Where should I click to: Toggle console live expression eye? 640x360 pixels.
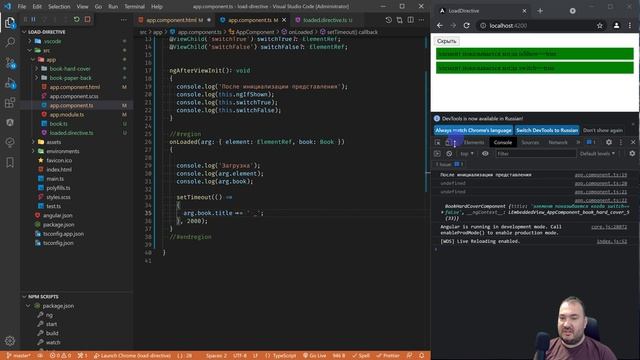coord(485,154)
